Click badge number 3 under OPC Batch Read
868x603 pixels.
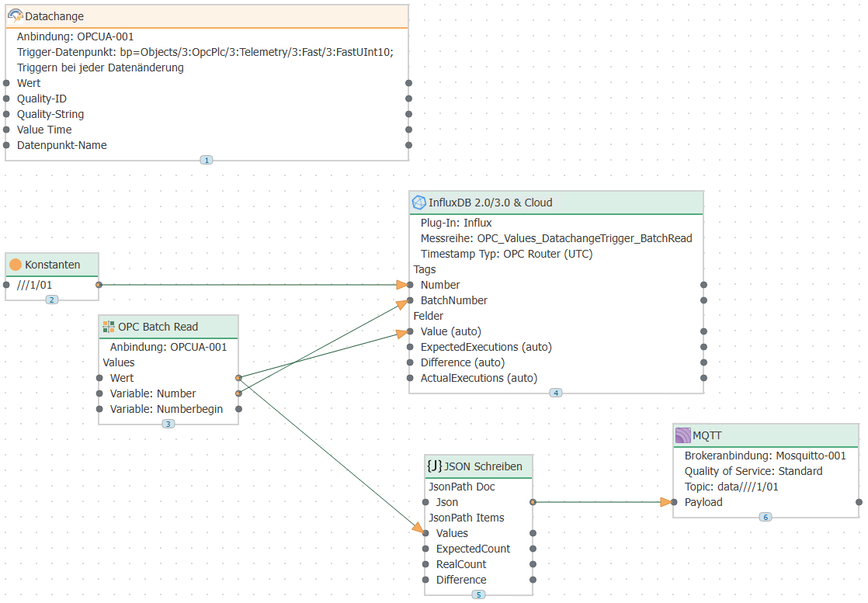pos(168,424)
